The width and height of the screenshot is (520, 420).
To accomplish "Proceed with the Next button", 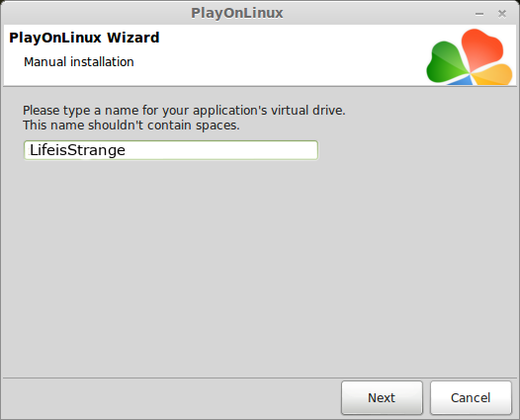I will (x=382, y=397).
